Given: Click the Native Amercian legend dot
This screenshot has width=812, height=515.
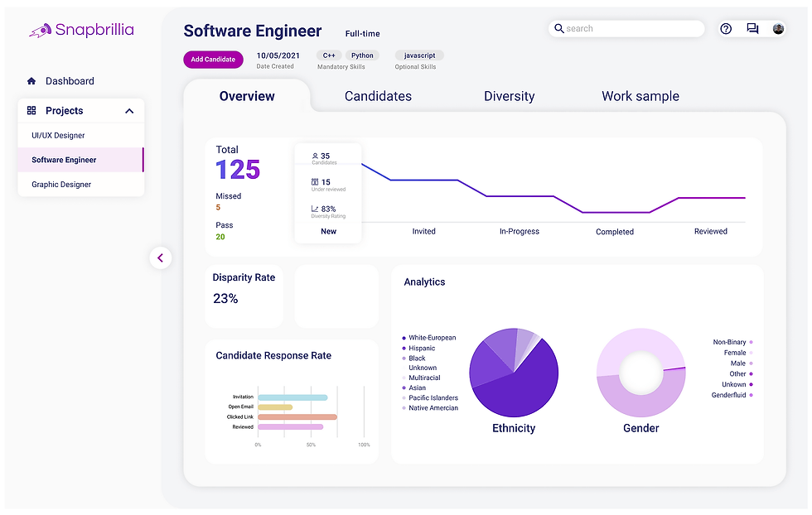Looking at the screenshot, I should 404,408.
